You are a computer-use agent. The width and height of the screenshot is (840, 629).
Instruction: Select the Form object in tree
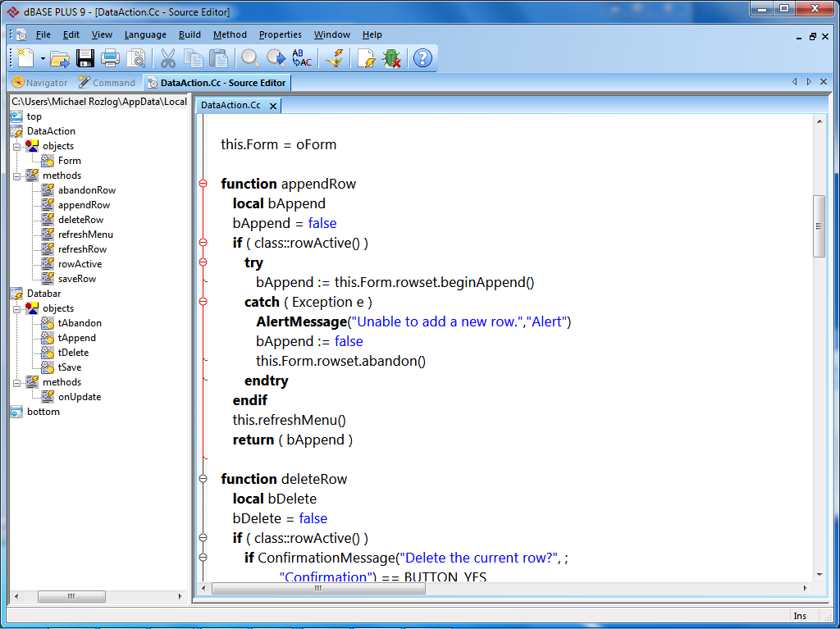pyautogui.click(x=70, y=161)
